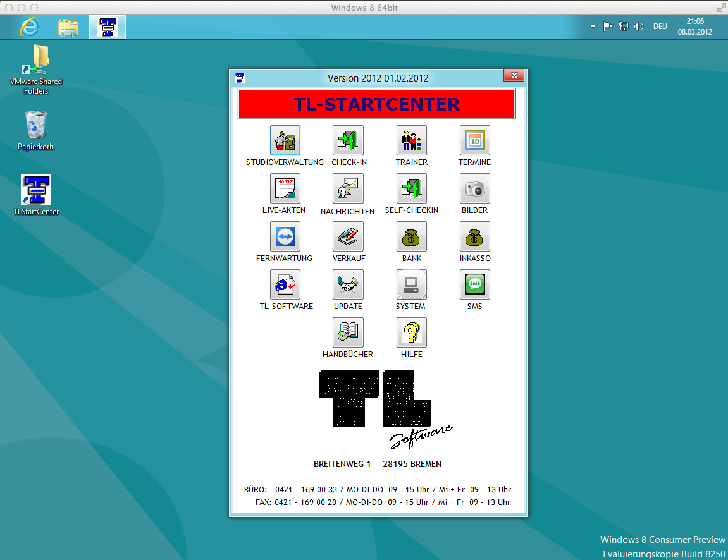Open the Inkasso money bag icon
Image resolution: width=728 pixels, height=560 pixels.
[474, 236]
